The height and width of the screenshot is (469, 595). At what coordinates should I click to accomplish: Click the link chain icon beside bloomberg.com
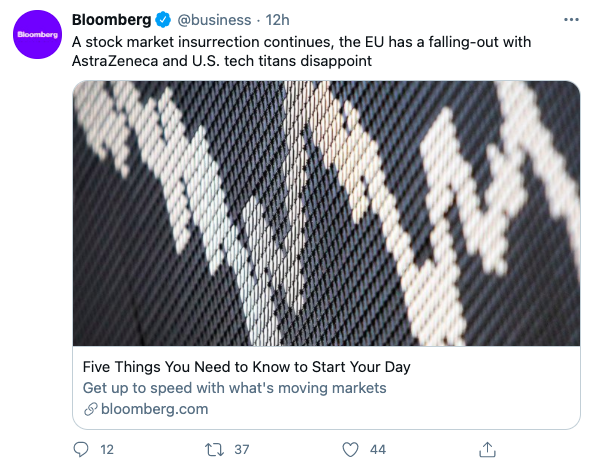(91, 409)
